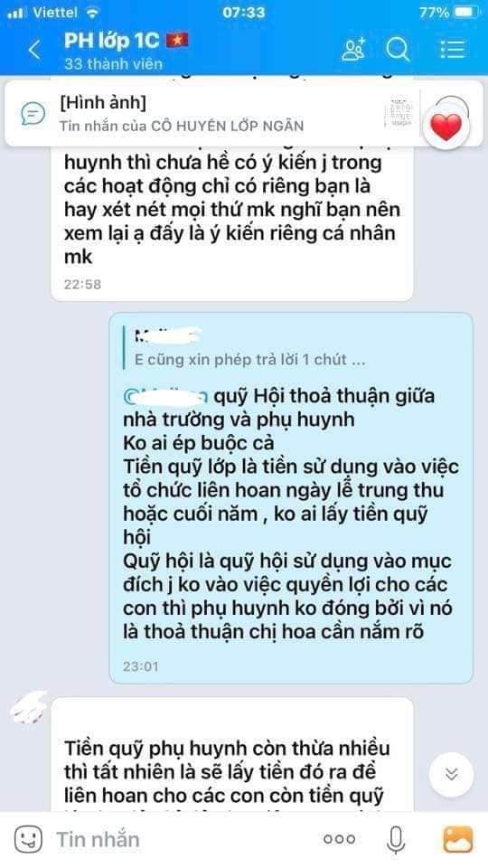Image resolution: width=488 pixels, height=868 pixels.
Task: Open the chat options list menu
Action: [x=452, y=49]
